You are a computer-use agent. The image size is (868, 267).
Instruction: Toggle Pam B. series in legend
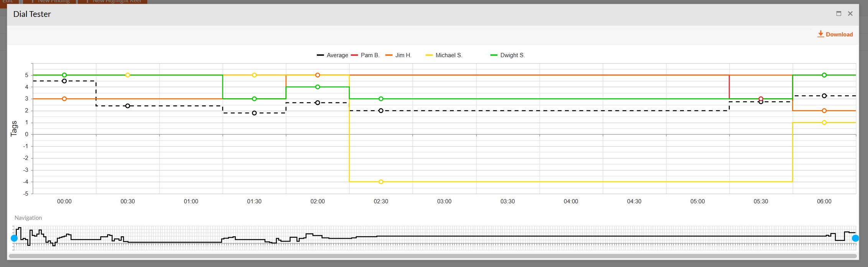[365, 55]
